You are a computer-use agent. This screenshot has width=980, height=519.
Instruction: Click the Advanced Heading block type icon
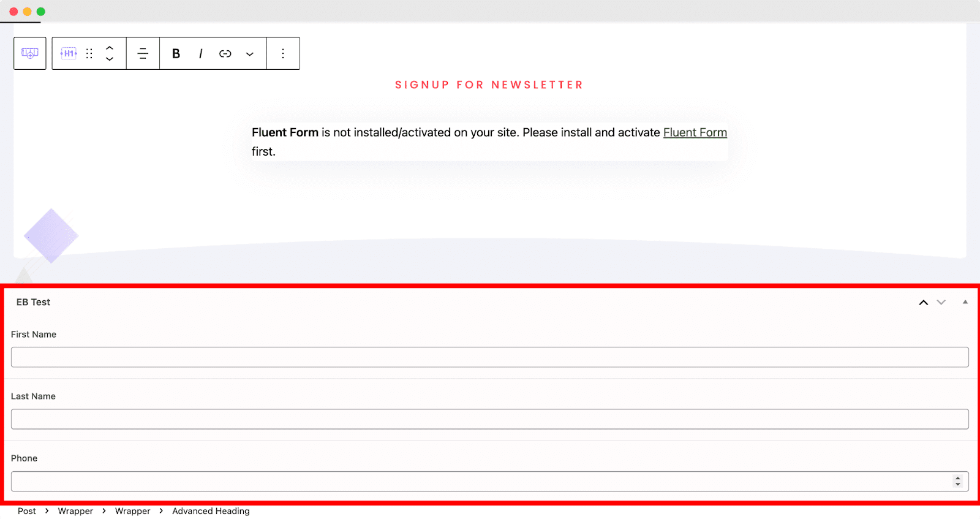click(x=69, y=53)
